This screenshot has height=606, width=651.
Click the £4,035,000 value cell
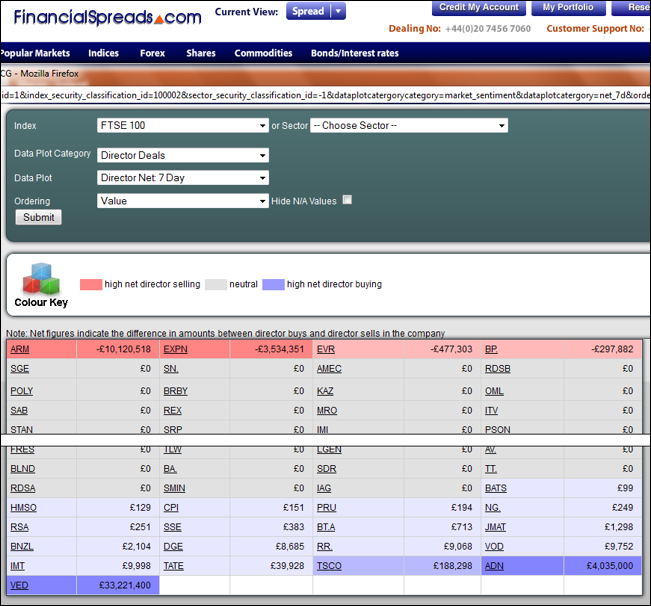tap(602, 566)
